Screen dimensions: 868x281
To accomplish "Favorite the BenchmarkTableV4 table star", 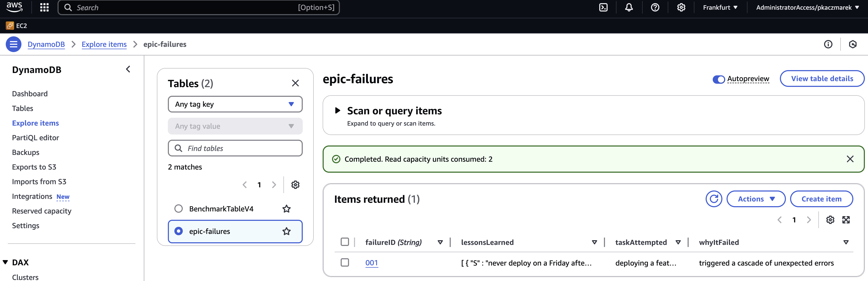I will [x=286, y=209].
